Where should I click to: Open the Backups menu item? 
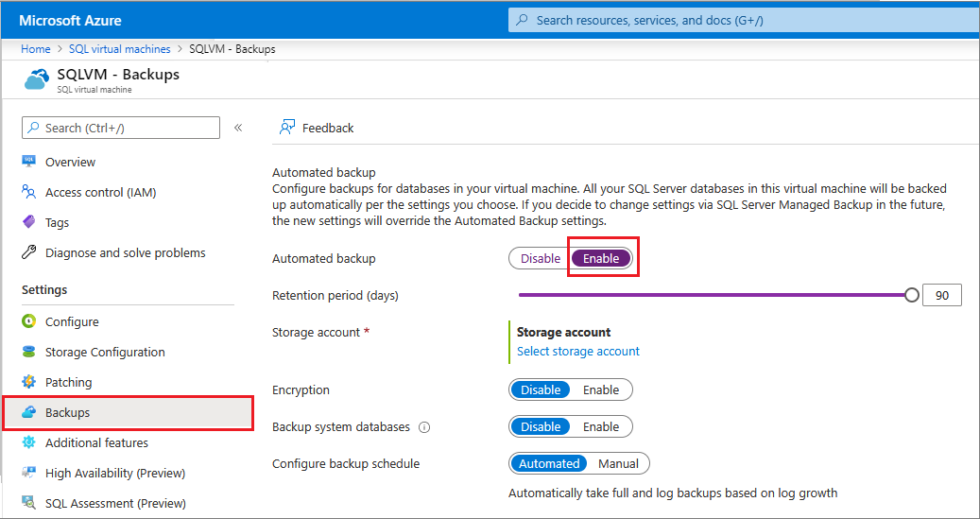pyautogui.click(x=68, y=412)
